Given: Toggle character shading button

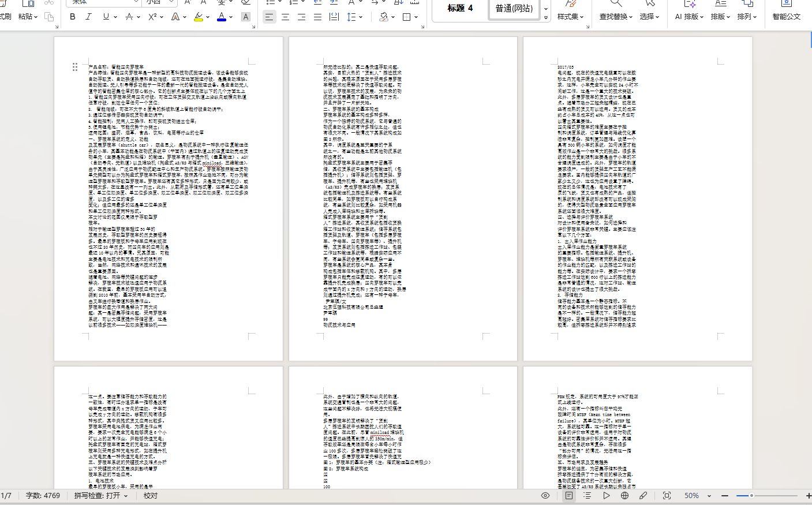Looking at the screenshot, I should point(245,17).
